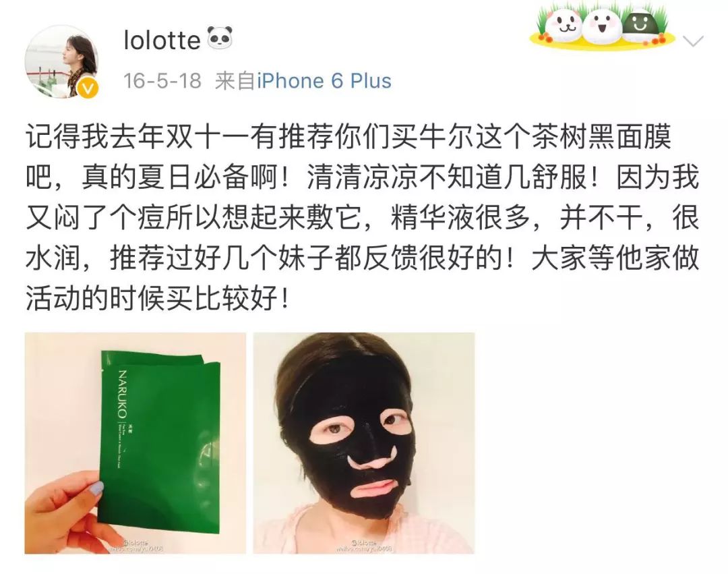Open lolotte's round profile avatar
The height and width of the screenshot is (574, 728).
[62, 61]
